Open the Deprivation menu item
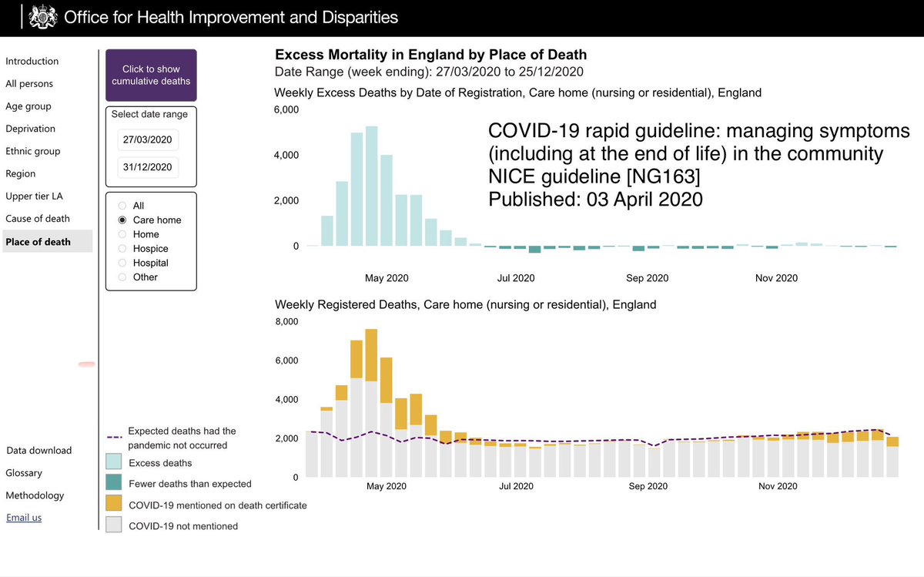The width and height of the screenshot is (924, 577). point(31,129)
